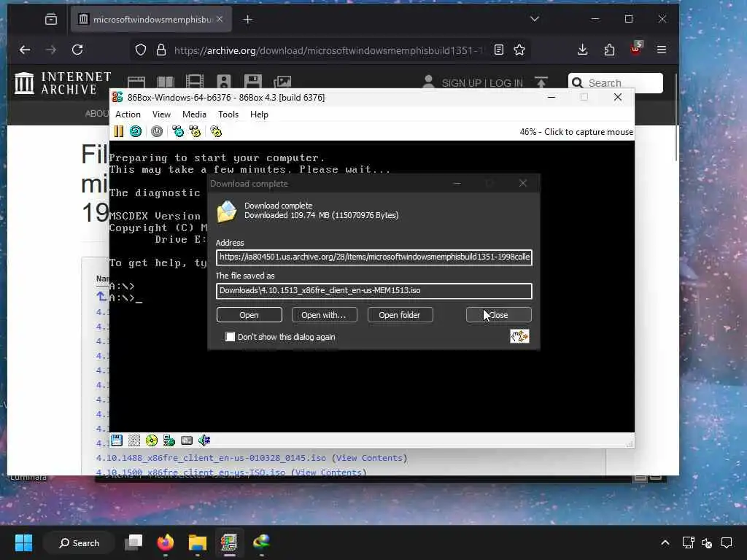Screen dimensions: 747x560
Task: Tick "Don't show this dialog again"
Action: [230, 337]
